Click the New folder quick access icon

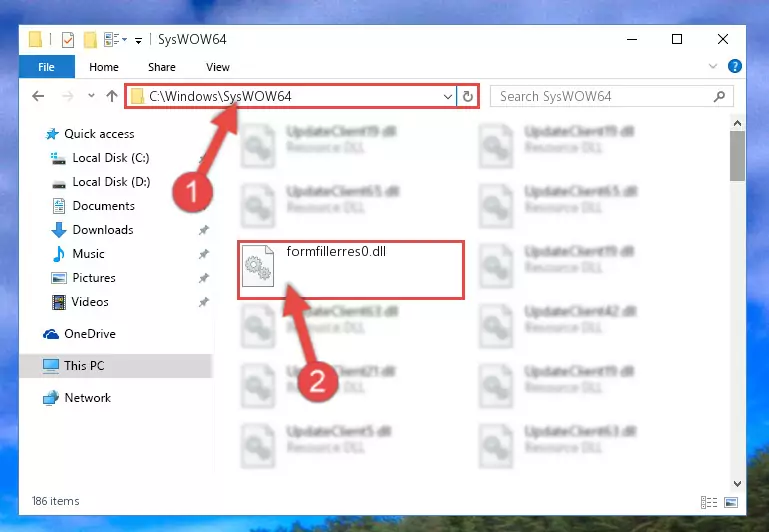pyautogui.click(x=90, y=40)
